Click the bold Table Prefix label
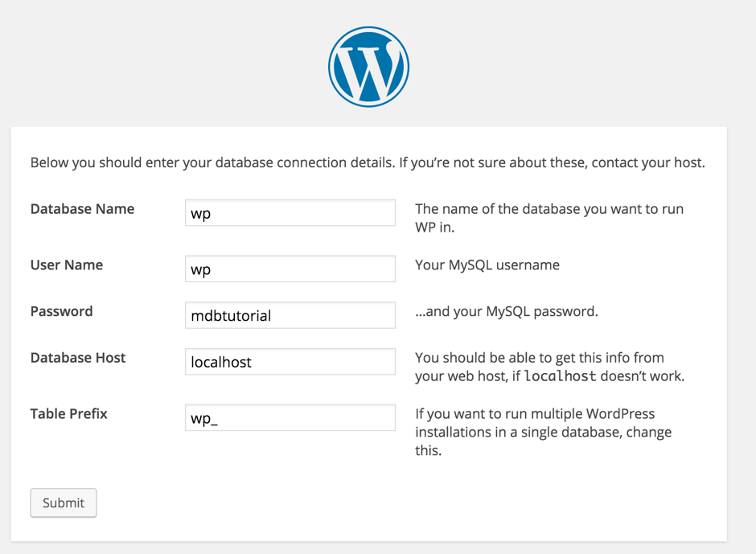 point(68,414)
